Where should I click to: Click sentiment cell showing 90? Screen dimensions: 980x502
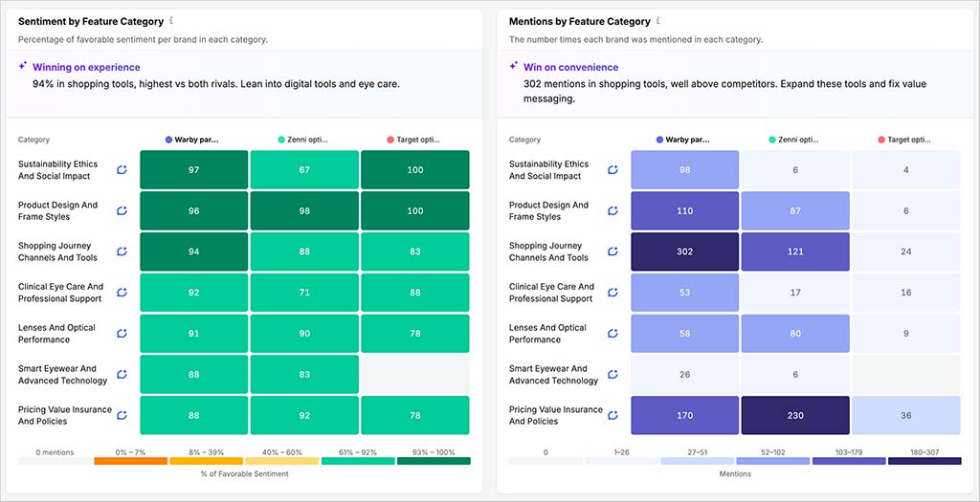[x=304, y=334]
